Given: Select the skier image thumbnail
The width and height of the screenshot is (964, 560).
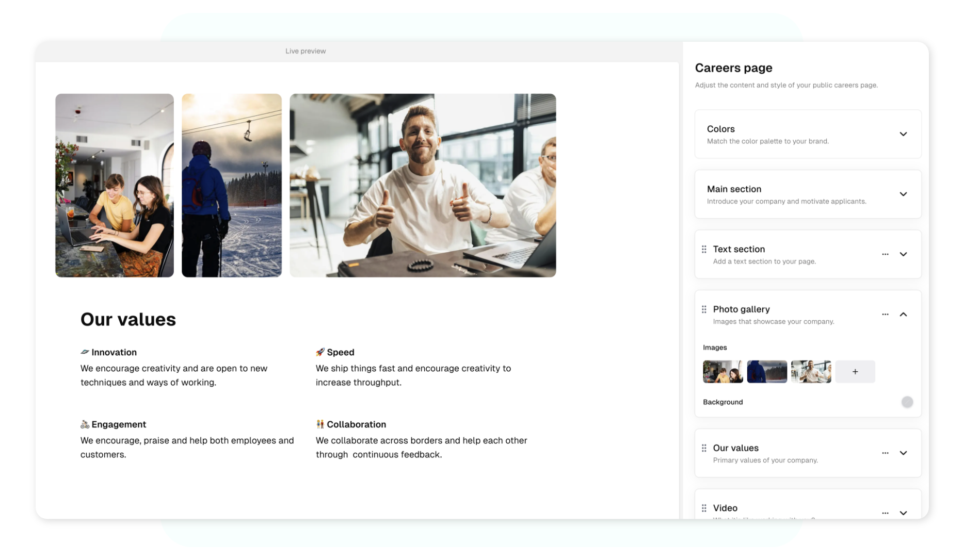Looking at the screenshot, I should click(767, 372).
